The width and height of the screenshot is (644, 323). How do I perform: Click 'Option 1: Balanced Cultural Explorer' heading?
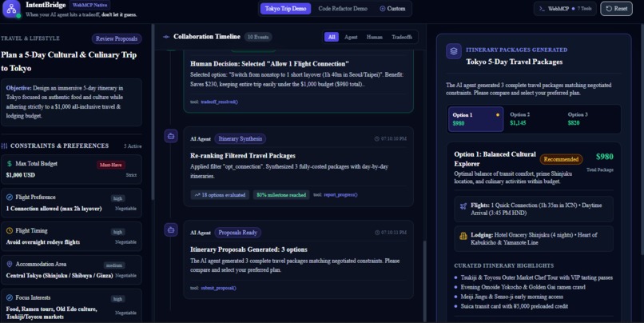(495, 158)
